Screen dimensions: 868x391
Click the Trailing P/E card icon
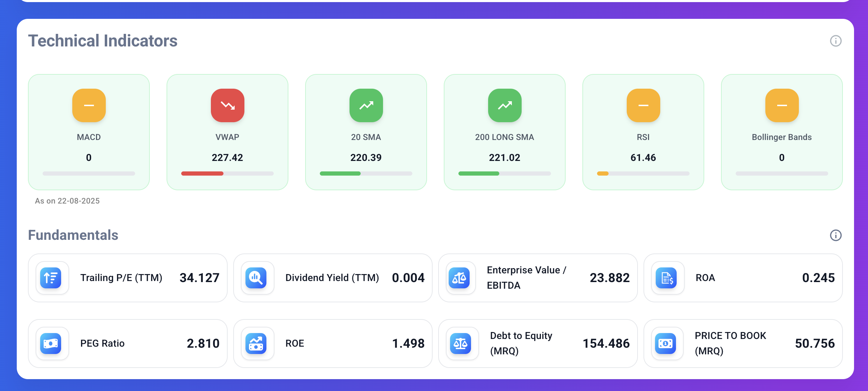(52, 278)
